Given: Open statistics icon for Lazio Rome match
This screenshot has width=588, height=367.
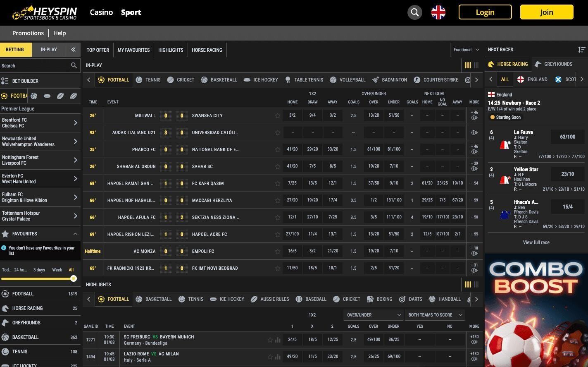Looking at the screenshot, I should pos(278,357).
